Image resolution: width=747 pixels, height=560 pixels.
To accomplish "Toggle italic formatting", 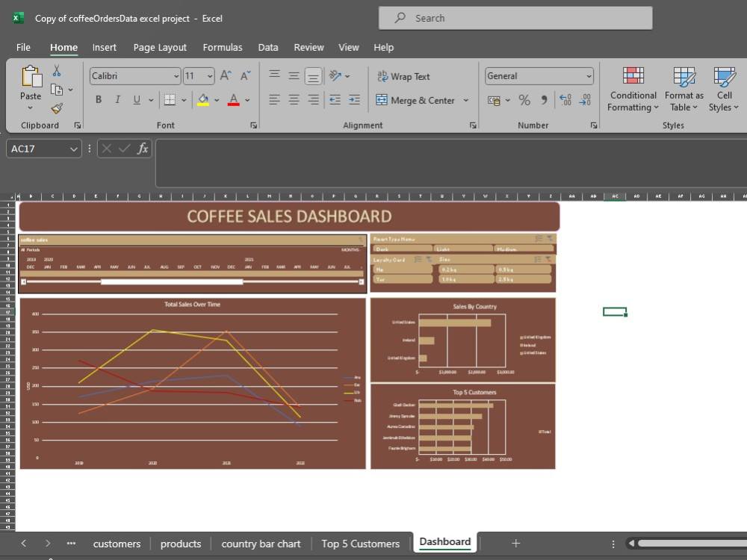I will [x=117, y=100].
